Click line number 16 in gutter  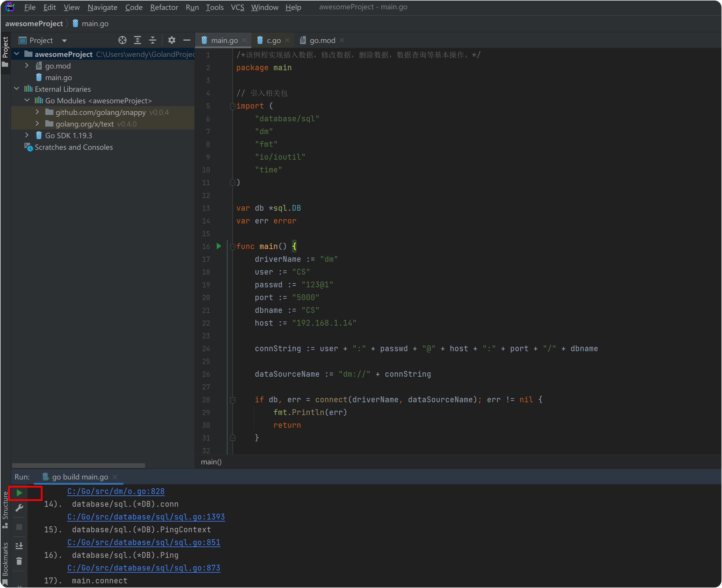pos(206,247)
